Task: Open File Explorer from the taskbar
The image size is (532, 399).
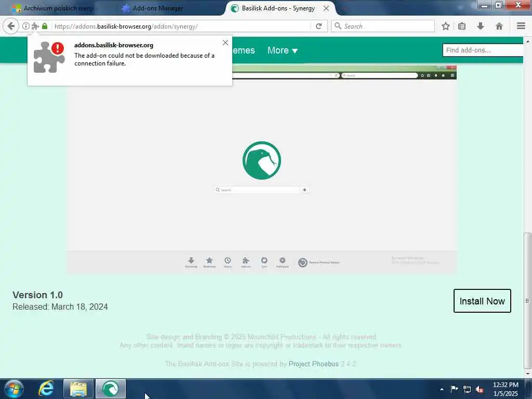Action: 78,389
